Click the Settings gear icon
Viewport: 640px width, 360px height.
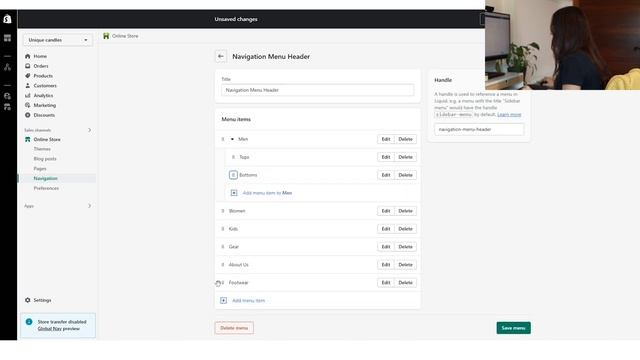(28, 300)
